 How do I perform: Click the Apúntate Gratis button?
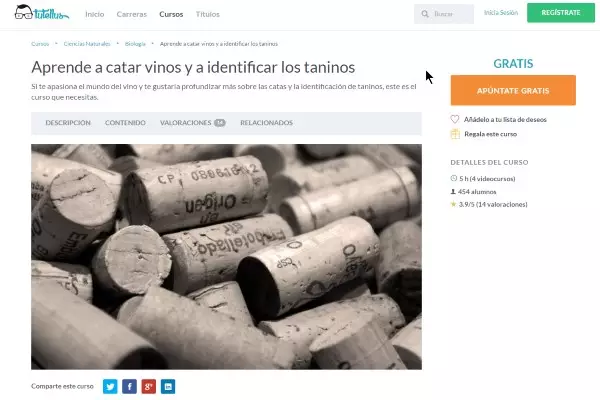pyautogui.click(x=513, y=90)
